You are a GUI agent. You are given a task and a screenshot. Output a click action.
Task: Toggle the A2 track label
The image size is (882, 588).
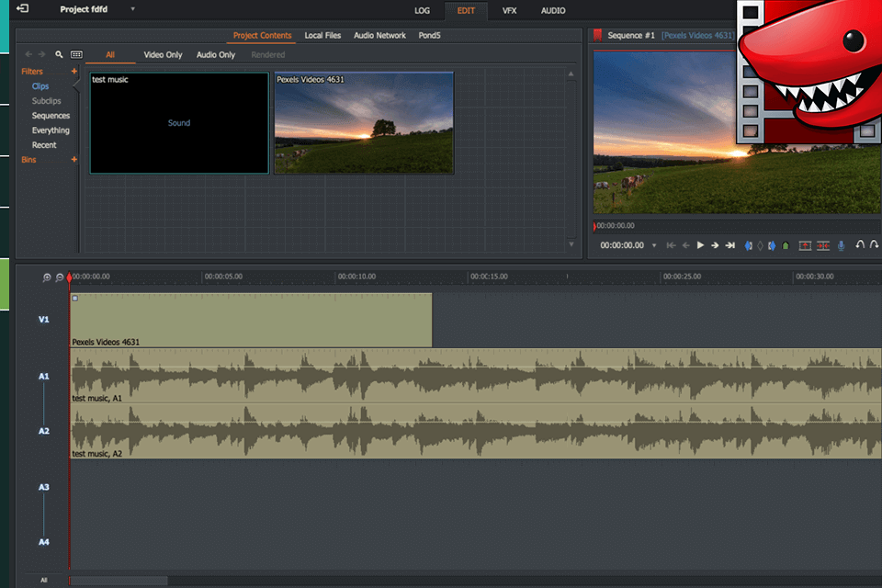click(x=44, y=431)
